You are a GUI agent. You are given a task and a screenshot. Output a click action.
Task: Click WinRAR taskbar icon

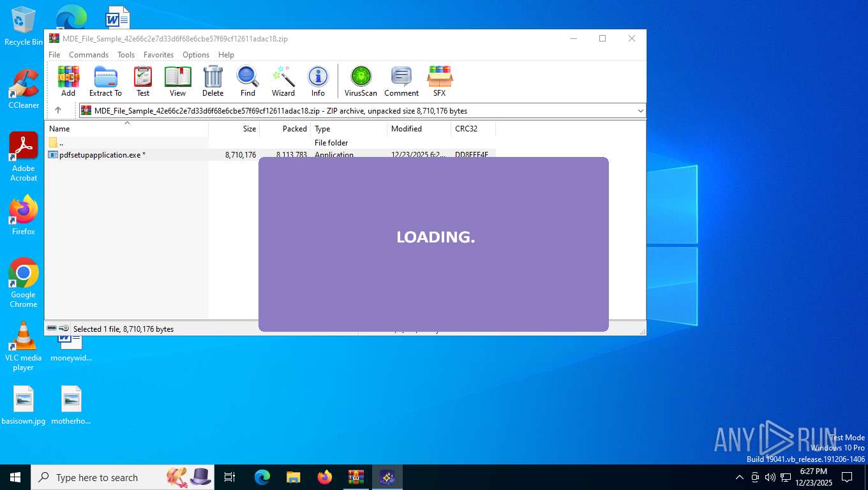point(356,477)
